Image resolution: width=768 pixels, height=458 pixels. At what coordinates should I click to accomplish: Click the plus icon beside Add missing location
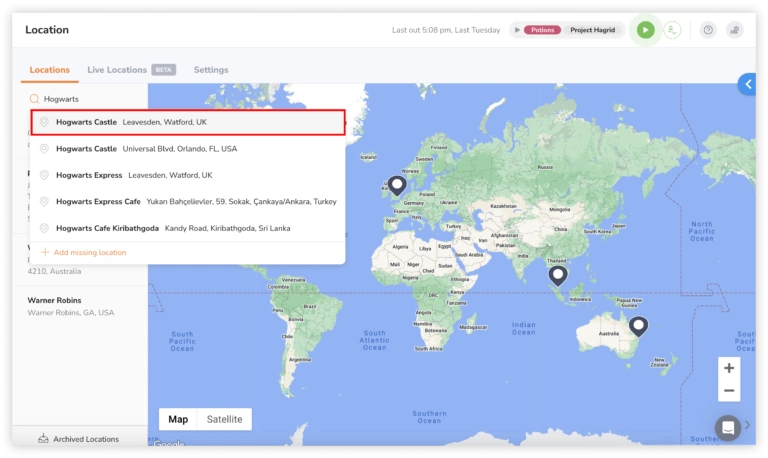tap(45, 252)
